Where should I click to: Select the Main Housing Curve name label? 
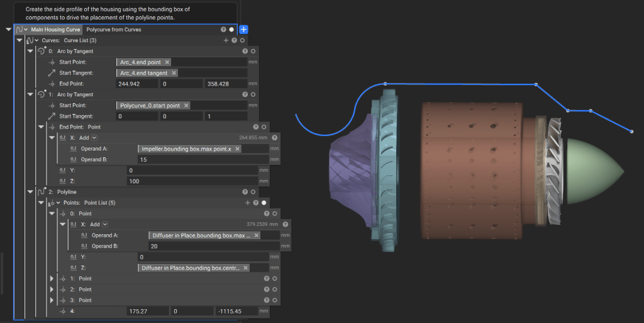(56, 30)
